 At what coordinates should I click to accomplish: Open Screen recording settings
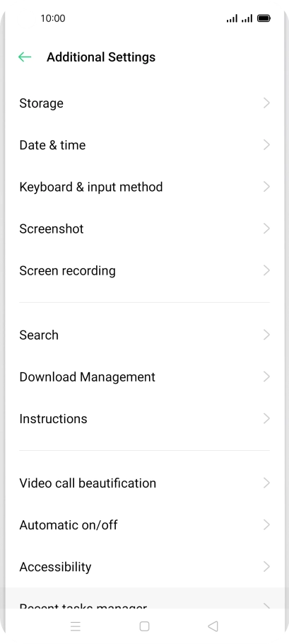tap(144, 270)
